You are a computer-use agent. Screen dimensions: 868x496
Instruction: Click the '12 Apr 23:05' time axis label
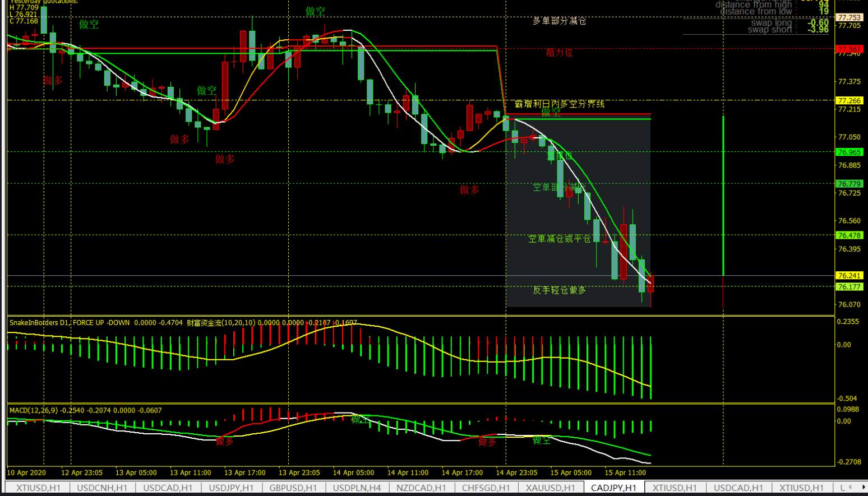click(82, 472)
